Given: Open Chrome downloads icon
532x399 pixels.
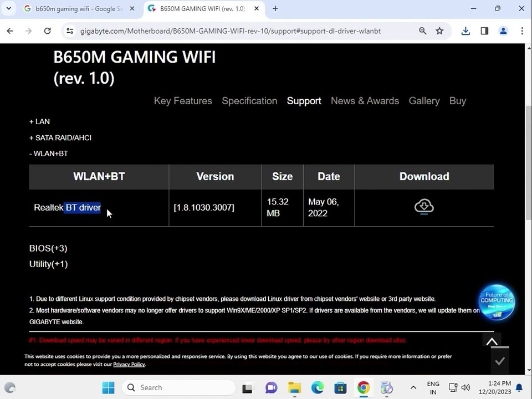Looking at the screenshot, I should click(x=465, y=31).
